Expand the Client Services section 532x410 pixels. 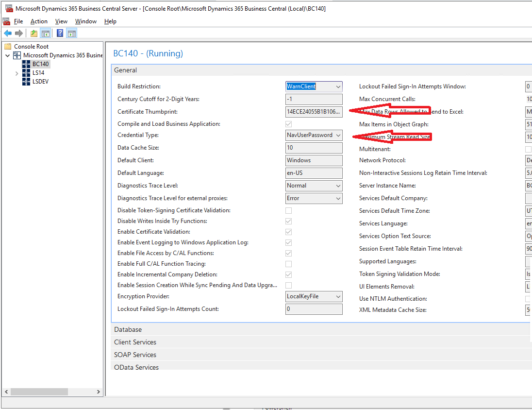coord(321,342)
